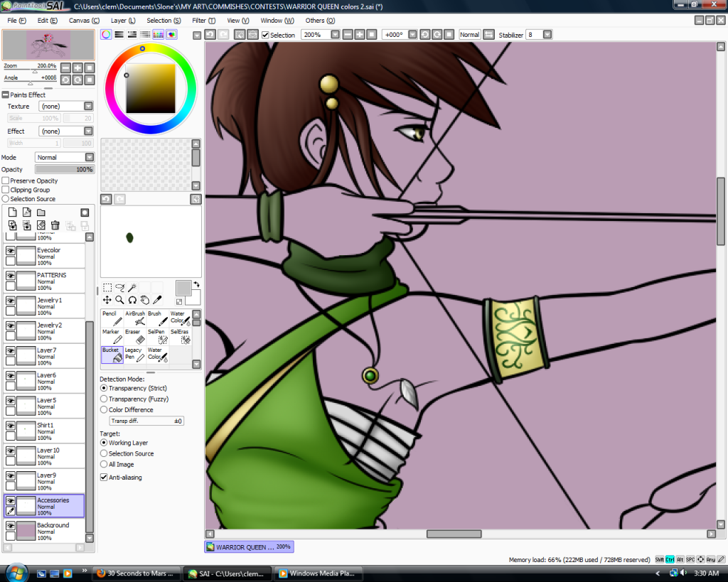The image size is (728, 582).
Task: Select the Pencil tool
Action: point(112,318)
